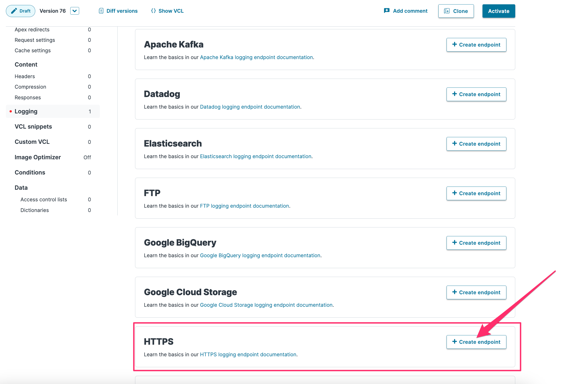Click the Elasticsearch heading

(x=173, y=143)
